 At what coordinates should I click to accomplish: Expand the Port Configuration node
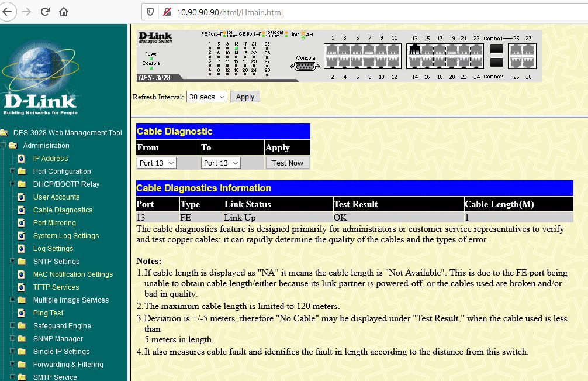12,171
